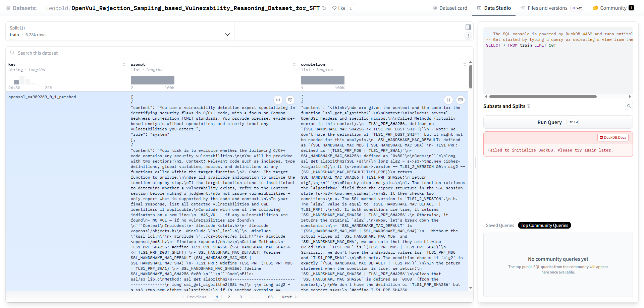View completion cell as raw JSON
This screenshot has height=308, width=644.
click(x=448, y=100)
